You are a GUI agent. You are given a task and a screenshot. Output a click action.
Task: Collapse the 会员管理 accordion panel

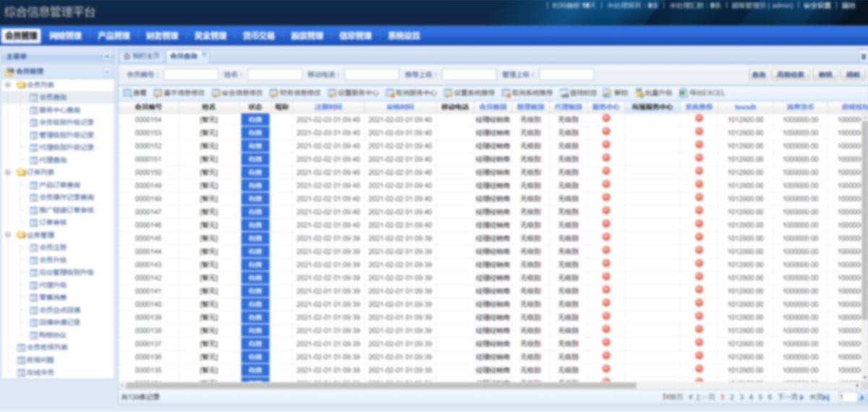coord(107,72)
